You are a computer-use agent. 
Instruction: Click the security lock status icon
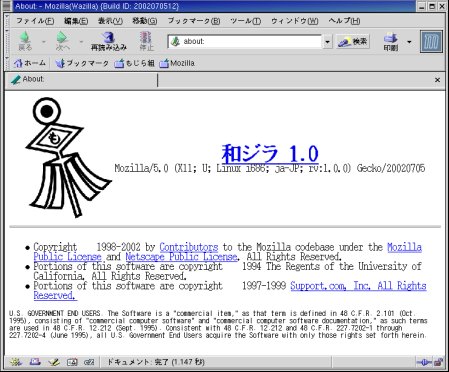pos(439,362)
